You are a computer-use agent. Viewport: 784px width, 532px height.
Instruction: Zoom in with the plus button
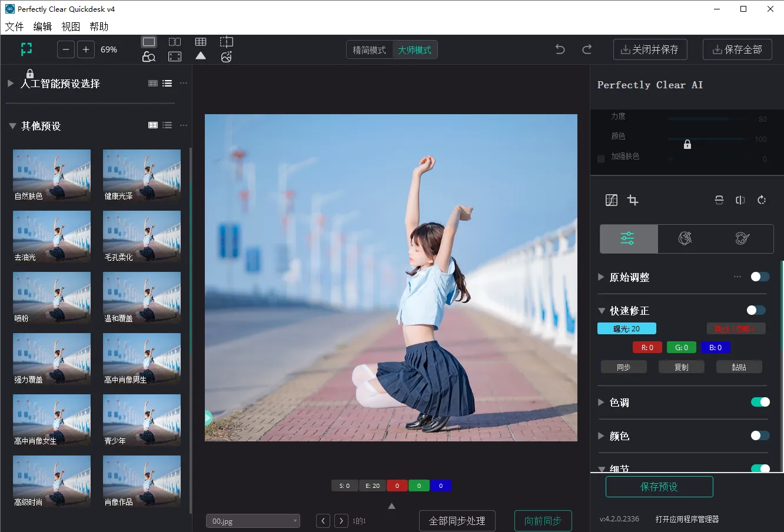coord(86,49)
